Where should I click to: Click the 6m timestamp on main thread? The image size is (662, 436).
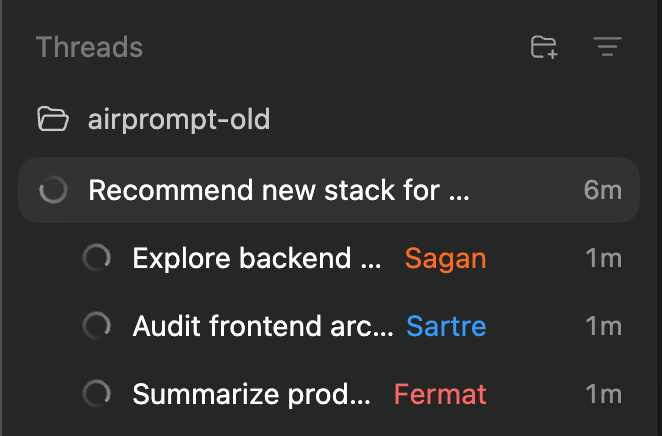point(602,190)
